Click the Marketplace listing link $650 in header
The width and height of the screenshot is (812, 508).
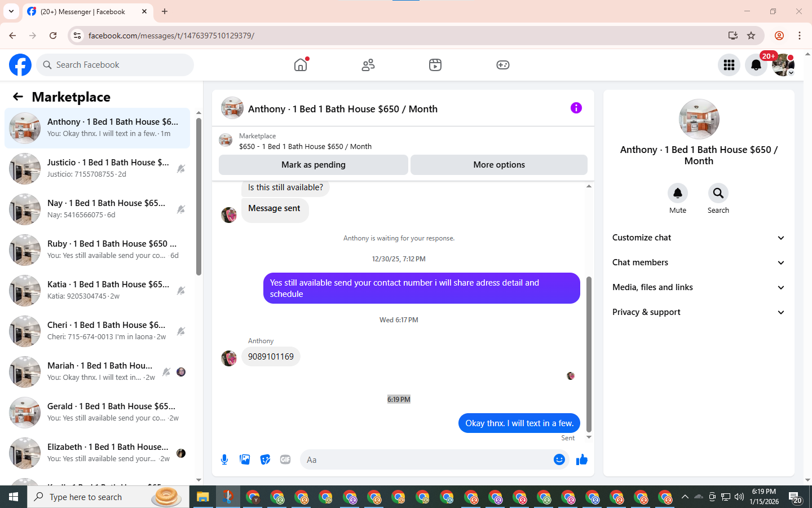305,146
